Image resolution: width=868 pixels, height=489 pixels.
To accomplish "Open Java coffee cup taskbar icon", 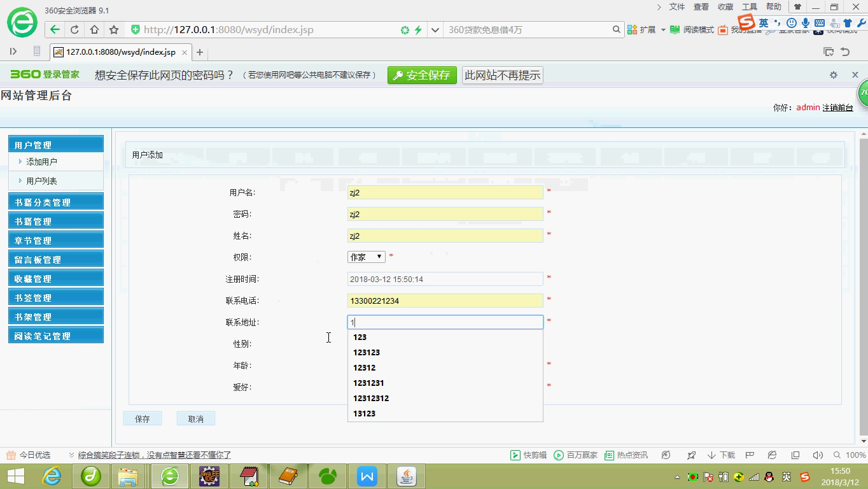I will (406, 476).
